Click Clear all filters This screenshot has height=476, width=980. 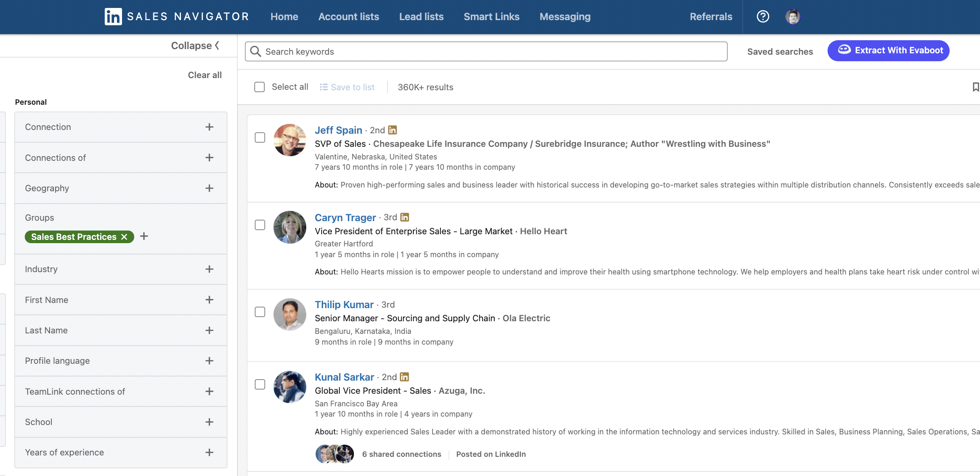(205, 75)
